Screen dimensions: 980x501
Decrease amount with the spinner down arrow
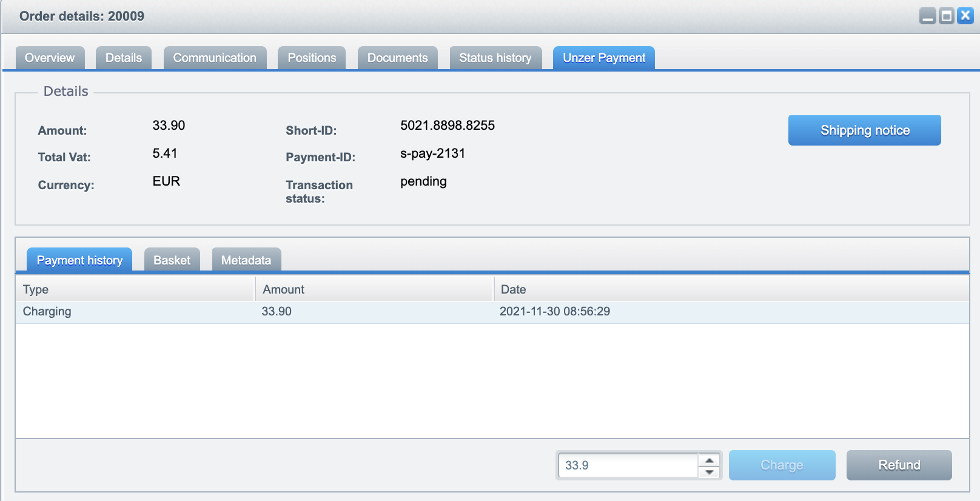[709, 472]
